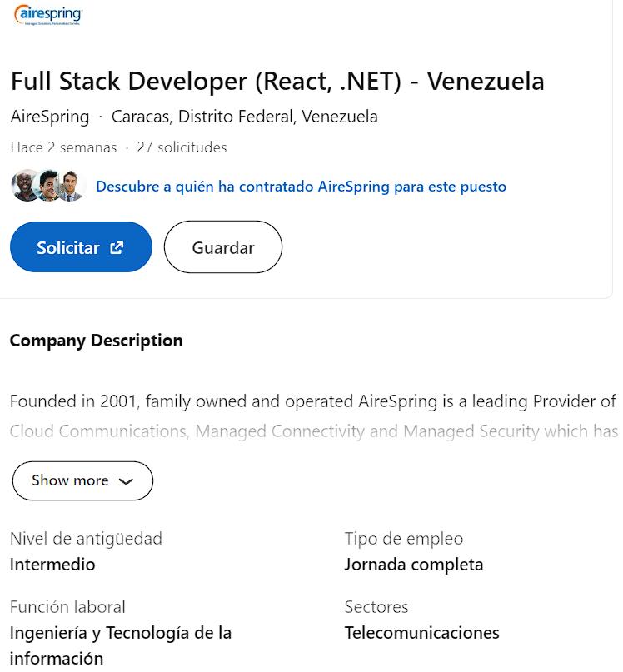Click the '27 solicitudes' applicant count
The image size is (623, 672).
point(182,147)
